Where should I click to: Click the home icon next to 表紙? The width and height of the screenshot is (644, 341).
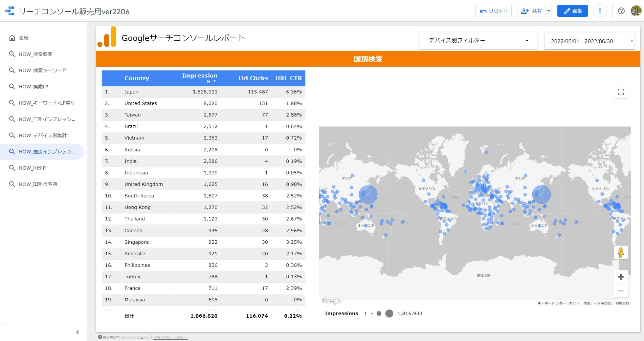pyautogui.click(x=12, y=38)
